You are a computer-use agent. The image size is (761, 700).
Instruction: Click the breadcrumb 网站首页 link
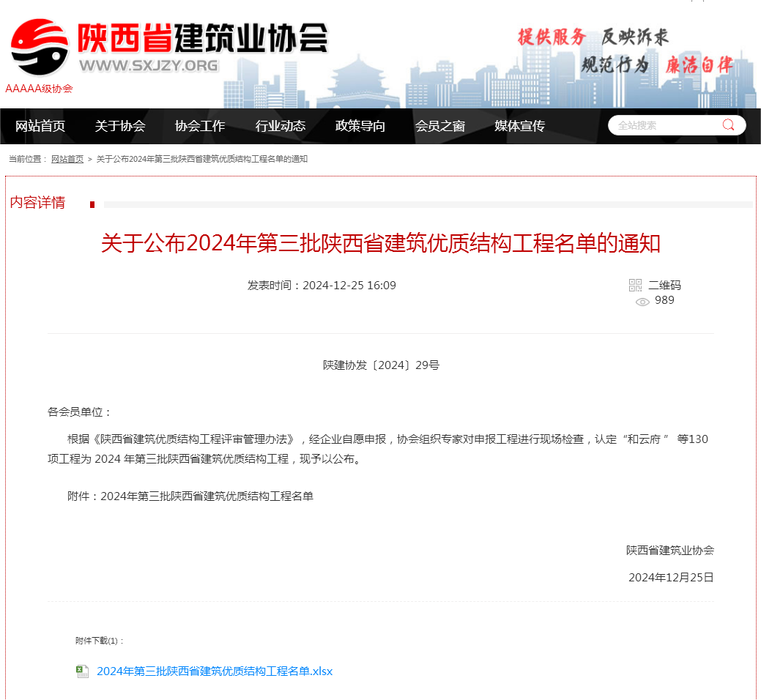[x=67, y=159]
